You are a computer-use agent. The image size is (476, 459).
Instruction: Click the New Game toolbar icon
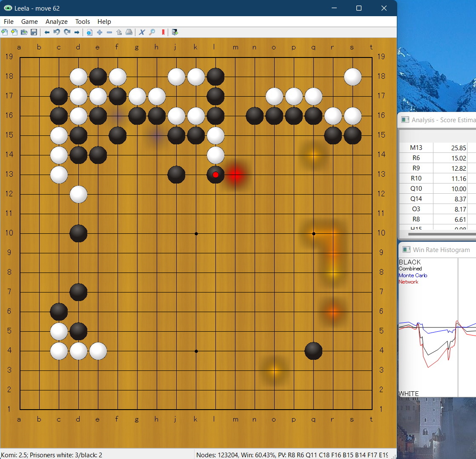tap(5, 32)
